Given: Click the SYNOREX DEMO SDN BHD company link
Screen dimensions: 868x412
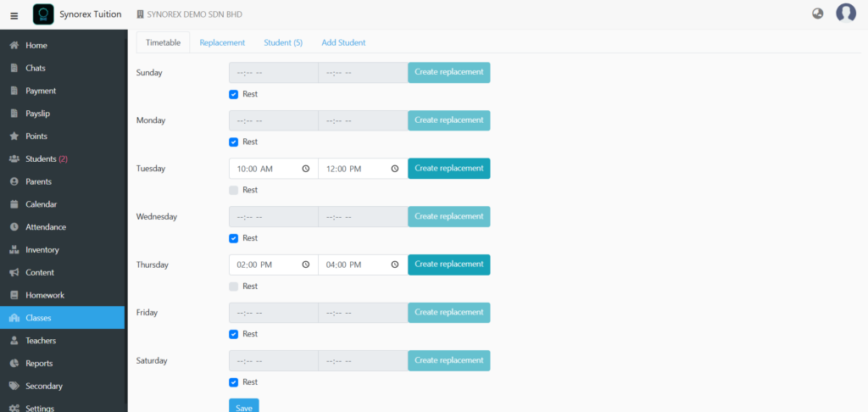Looking at the screenshot, I should click(x=189, y=14).
